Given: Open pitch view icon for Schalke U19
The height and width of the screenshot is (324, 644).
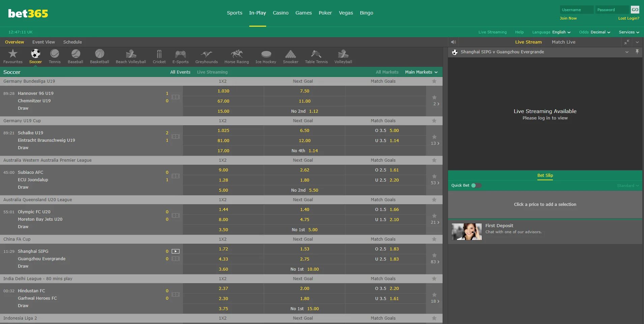Looking at the screenshot, I should pyautogui.click(x=175, y=137).
